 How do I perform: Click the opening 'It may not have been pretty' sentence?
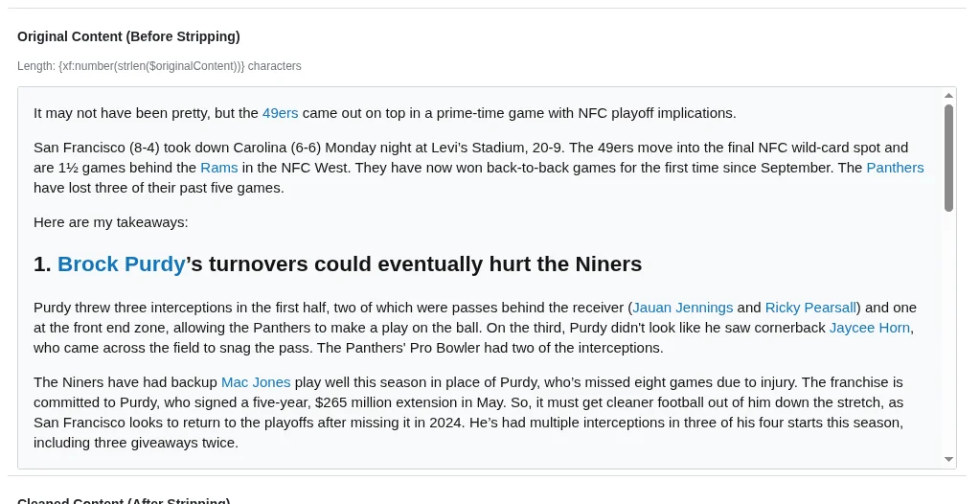(x=144, y=113)
